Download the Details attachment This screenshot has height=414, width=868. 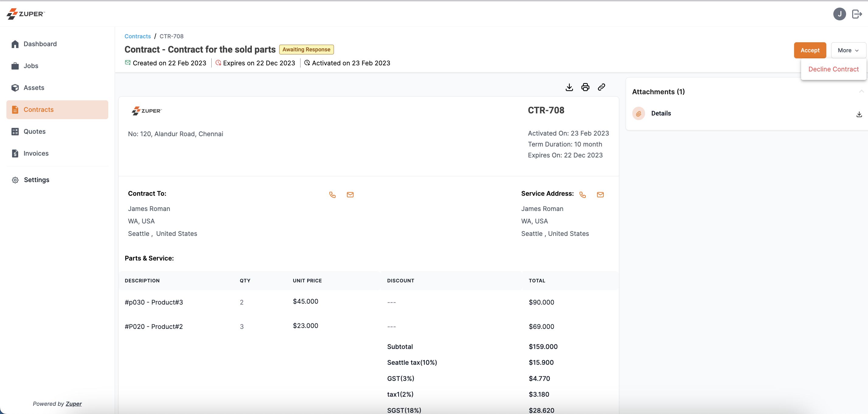coord(859,114)
